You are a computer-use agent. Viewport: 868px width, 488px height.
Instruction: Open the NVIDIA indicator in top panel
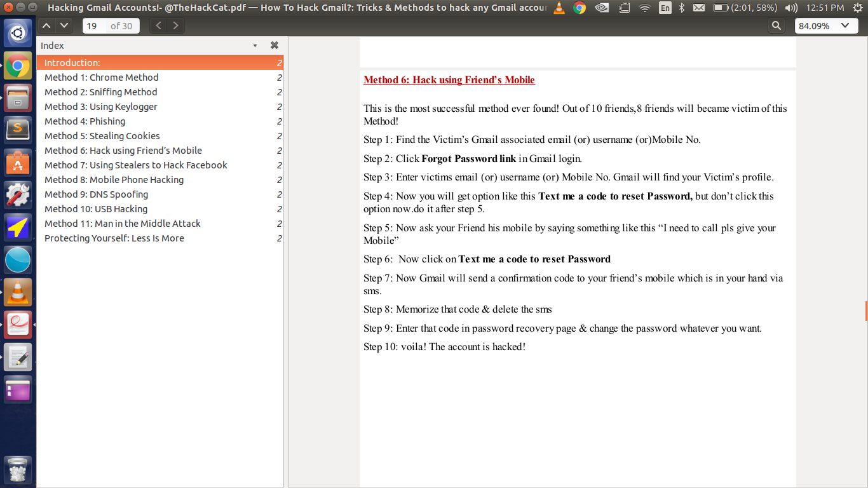602,8
